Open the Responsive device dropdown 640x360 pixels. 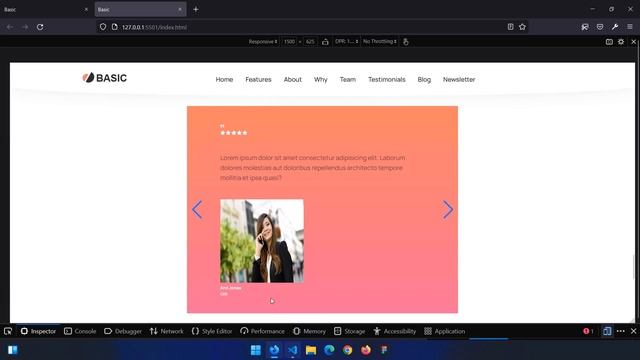pyautogui.click(x=263, y=42)
